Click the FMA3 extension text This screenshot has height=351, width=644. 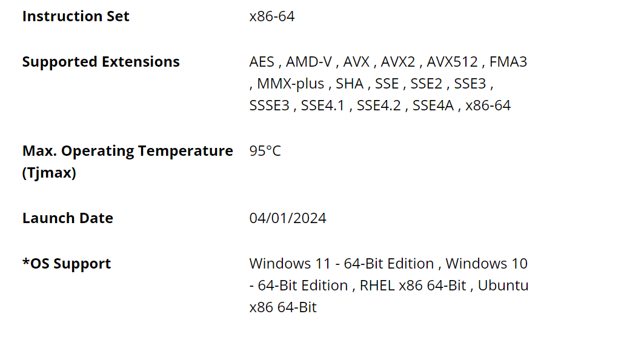click(x=508, y=62)
